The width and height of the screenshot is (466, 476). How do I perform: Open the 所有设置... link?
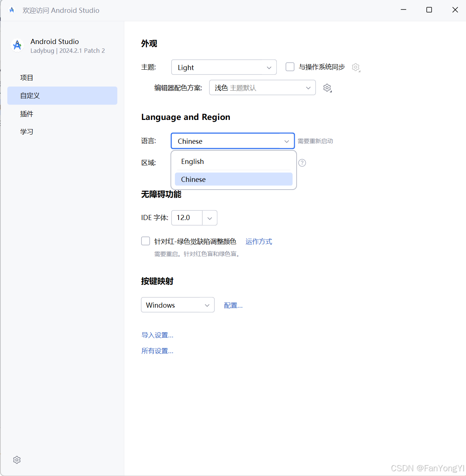click(157, 351)
